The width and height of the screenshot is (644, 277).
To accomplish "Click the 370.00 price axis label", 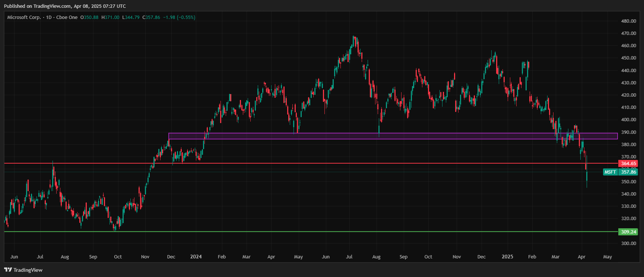I will coord(629,157).
